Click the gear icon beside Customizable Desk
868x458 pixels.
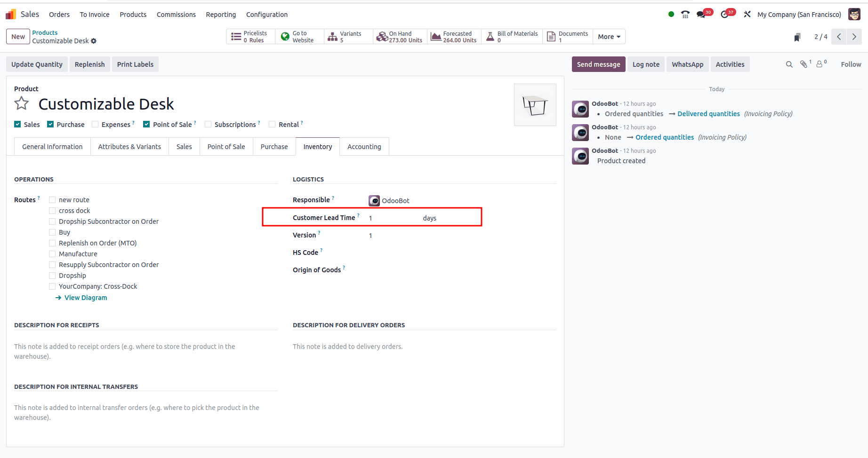tap(94, 41)
